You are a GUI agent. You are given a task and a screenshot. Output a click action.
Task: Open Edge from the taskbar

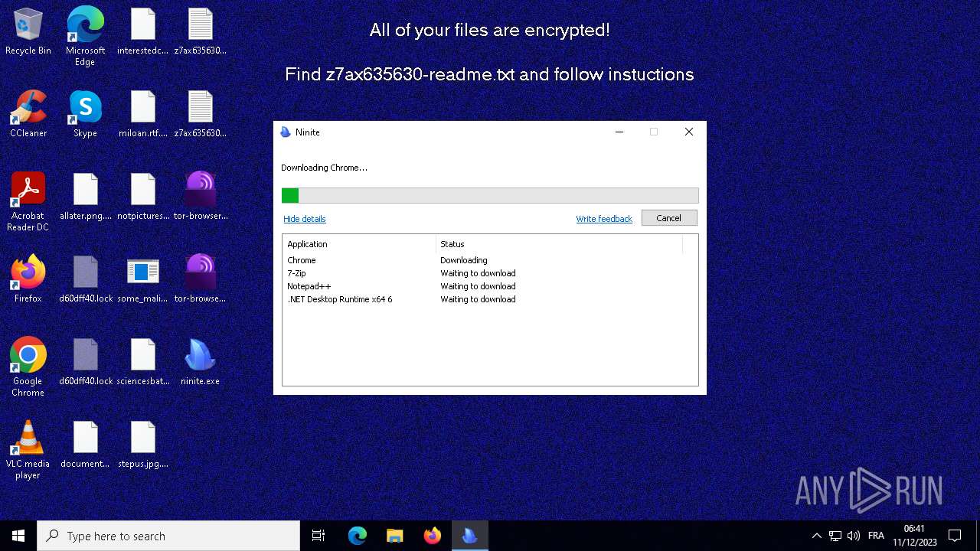(358, 536)
